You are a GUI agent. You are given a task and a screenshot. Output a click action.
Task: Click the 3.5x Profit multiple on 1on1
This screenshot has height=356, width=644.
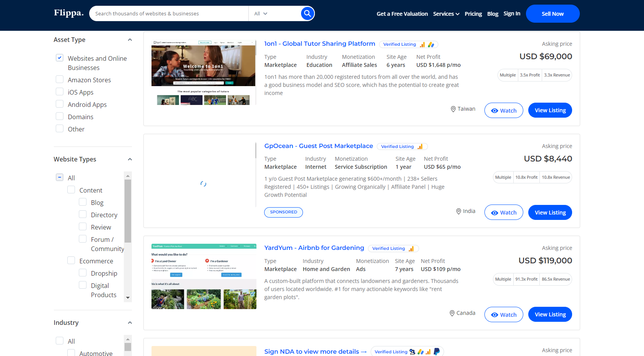[530, 75]
